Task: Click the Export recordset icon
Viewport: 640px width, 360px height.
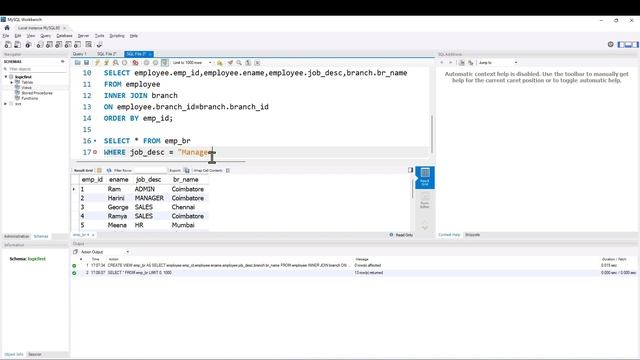Action: tap(187, 170)
